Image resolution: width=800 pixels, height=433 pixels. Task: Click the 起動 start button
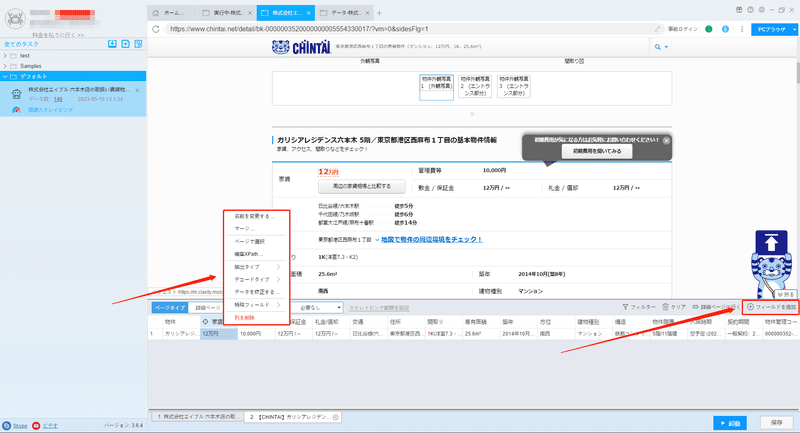pyautogui.click(x=730, y=423)
